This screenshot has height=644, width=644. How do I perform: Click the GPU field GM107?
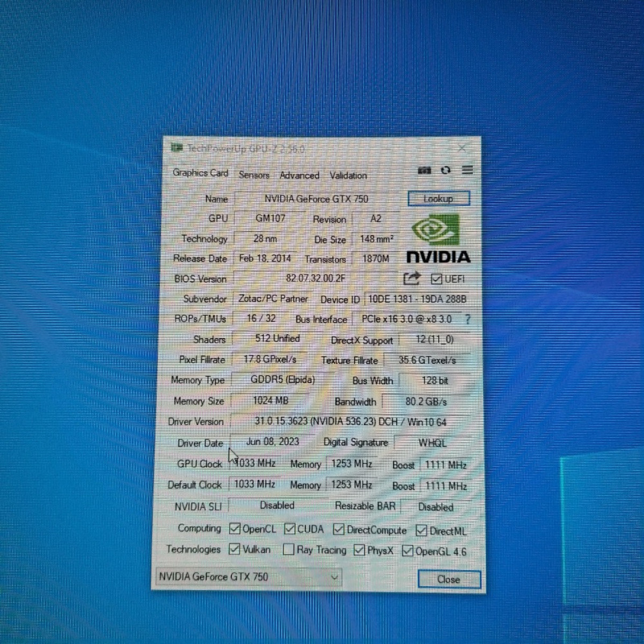pyautogui.click(x=270, y=218)
